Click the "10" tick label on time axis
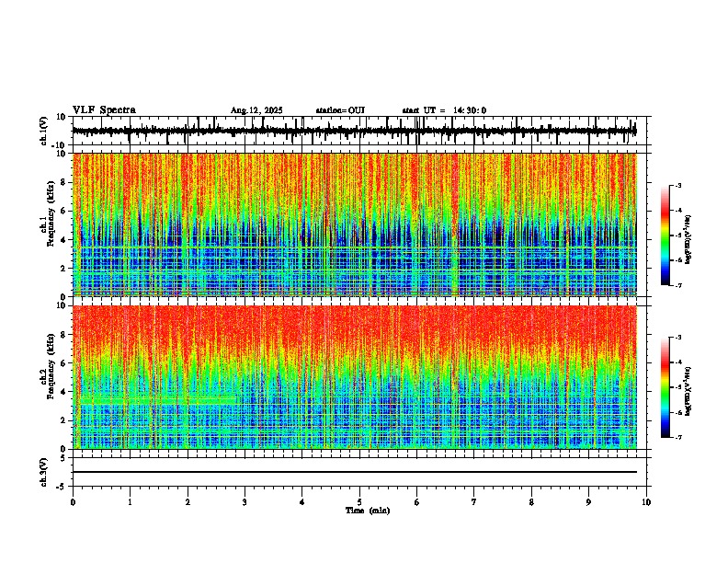The image size is (728, 563). (646, 502)
